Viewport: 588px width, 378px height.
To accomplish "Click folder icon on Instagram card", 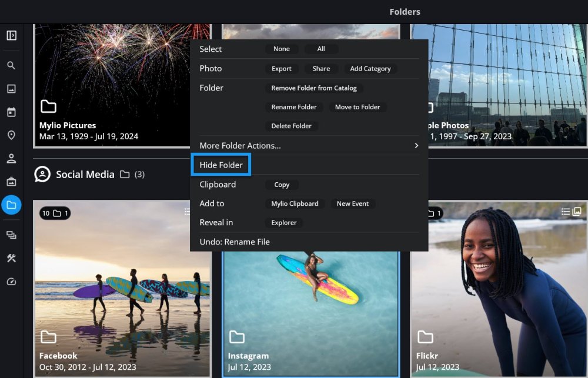I will pos(237,337).
